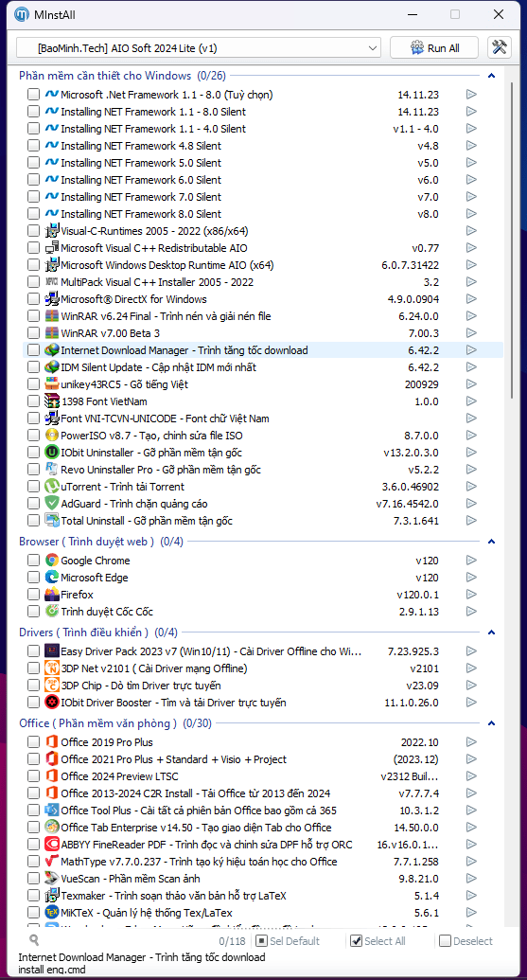Tick Revo Uninstaller Pro checkbox
527x980 pixels.
[x=33, y=470]
